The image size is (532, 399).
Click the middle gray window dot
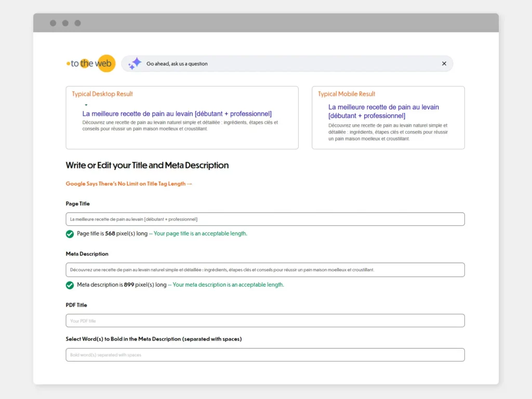pyautogui.click(x=65, y=23)
